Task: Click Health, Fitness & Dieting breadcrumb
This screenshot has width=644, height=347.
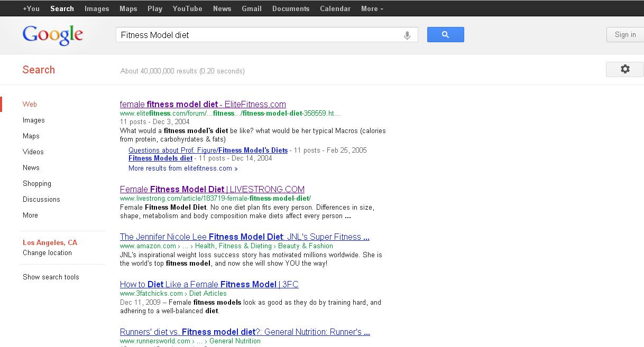Action: pos(233,246)
